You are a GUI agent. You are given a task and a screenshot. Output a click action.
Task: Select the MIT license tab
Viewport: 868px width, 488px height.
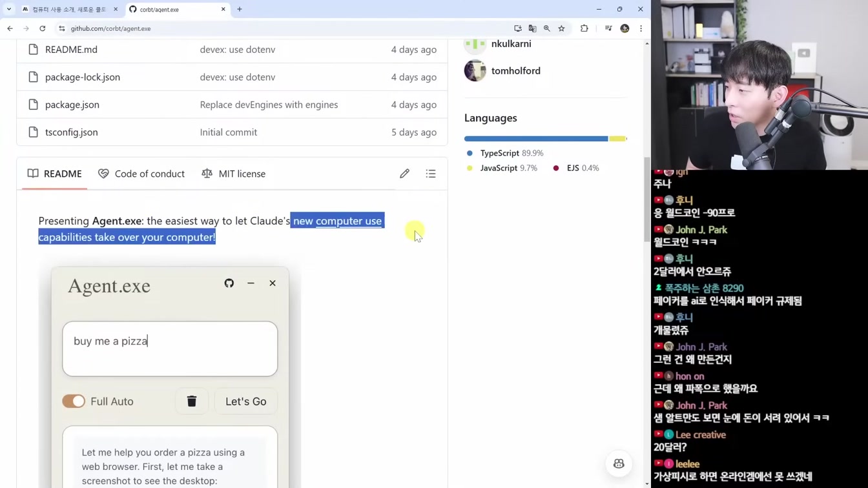pyautogui.click(x=234, y=174)
